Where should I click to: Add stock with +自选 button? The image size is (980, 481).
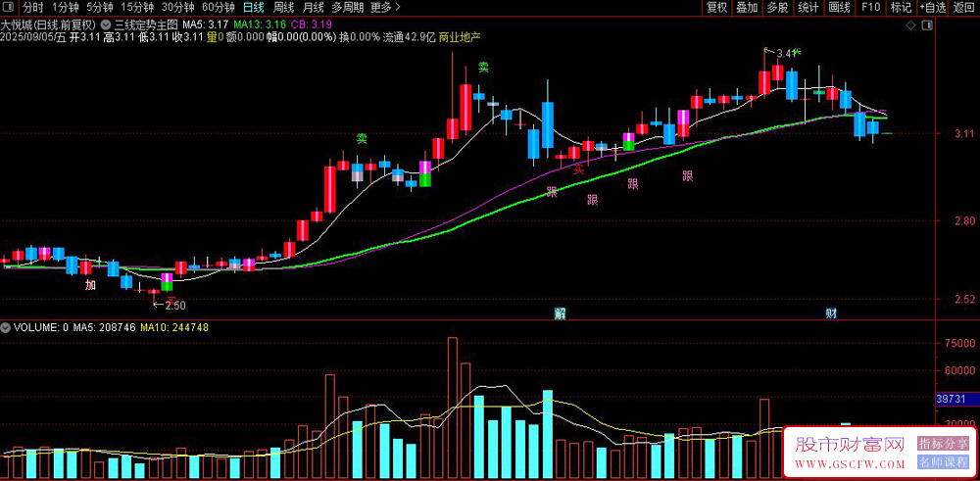(x=933, y=8)
